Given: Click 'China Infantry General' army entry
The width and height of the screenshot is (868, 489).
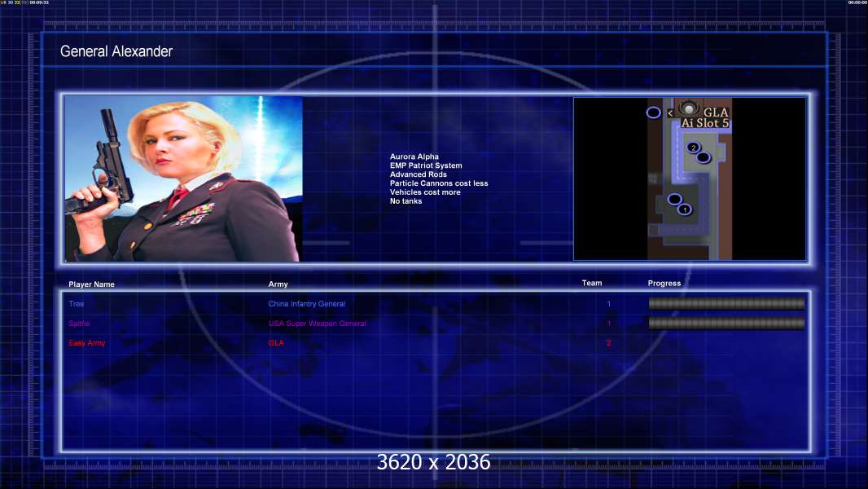Looking at the screenshot, I should 307,304.
